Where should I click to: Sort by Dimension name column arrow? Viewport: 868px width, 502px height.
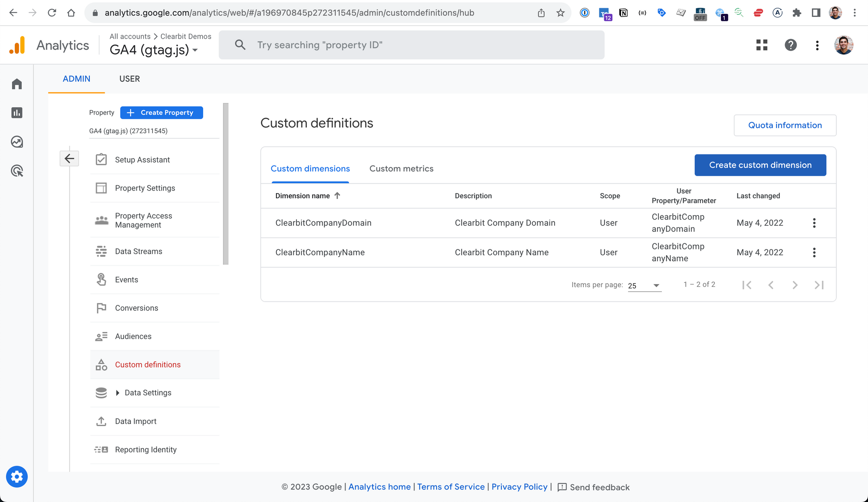337,196
